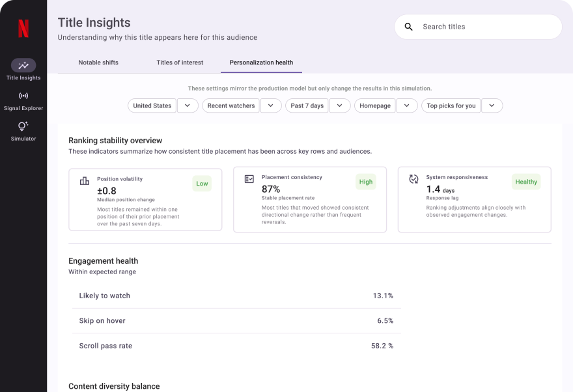Open the Past 7 days dropdown arrow

339,105
